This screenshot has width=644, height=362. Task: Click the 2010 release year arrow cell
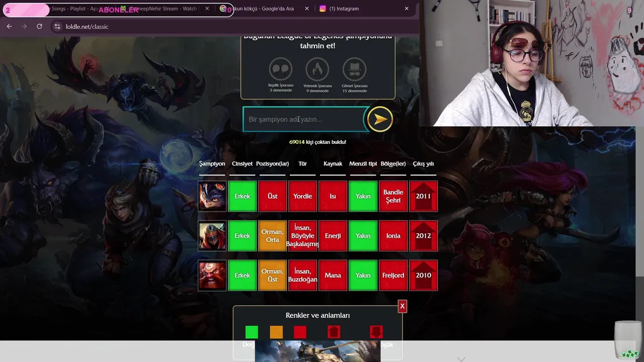pos(423,276)
